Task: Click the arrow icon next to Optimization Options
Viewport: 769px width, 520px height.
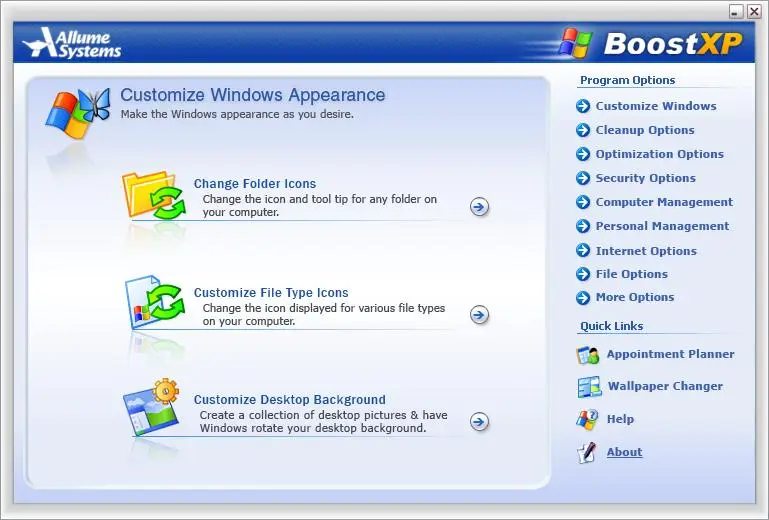Action: coord(583,154)
